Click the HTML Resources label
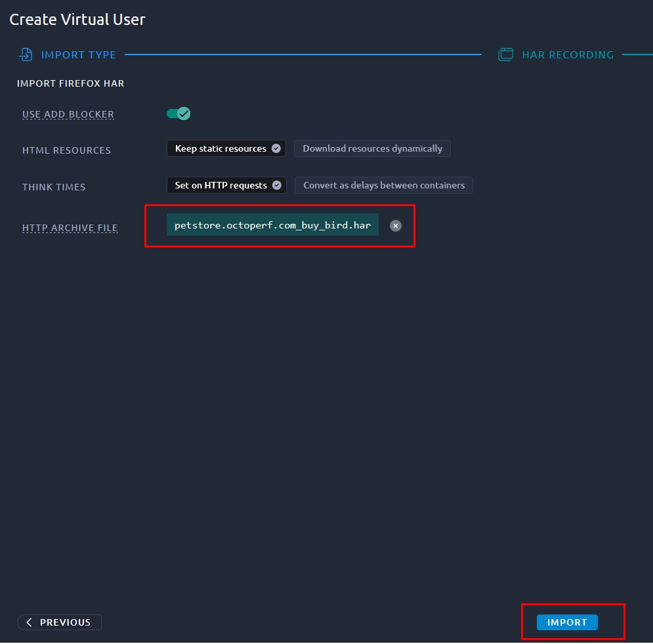The height and width of the screenshot is (644, 653). pos(66,150)
